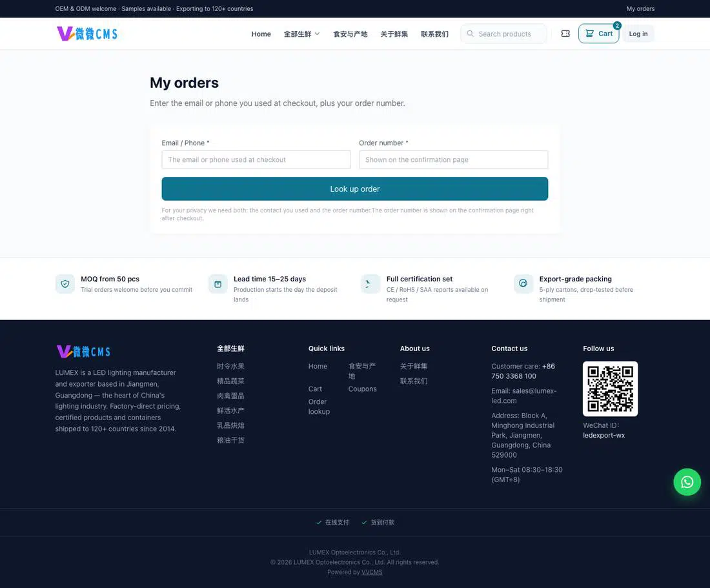Select the WeChat ID ledexport-wx text
This screenshot has width=710, height=588.
603,436
